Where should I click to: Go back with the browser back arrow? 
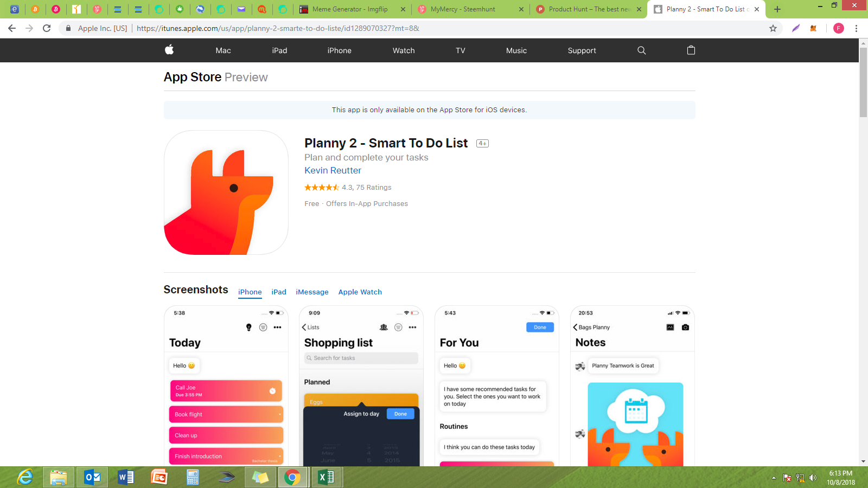pos(12,28)
